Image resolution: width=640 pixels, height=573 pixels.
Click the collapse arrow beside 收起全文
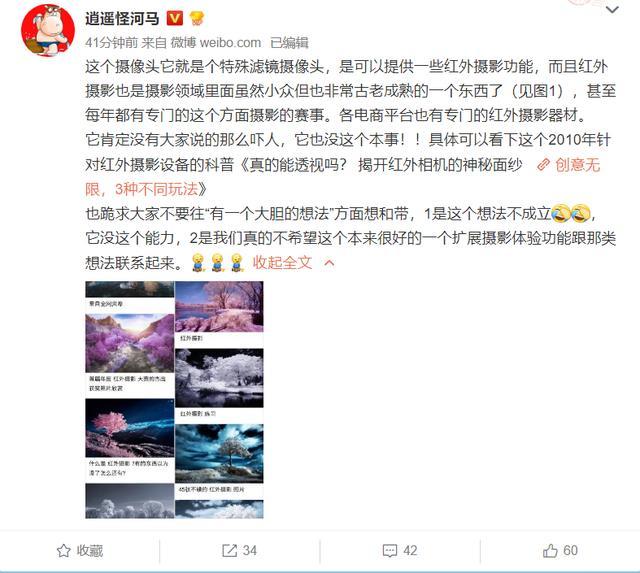(x=329, y=263)
